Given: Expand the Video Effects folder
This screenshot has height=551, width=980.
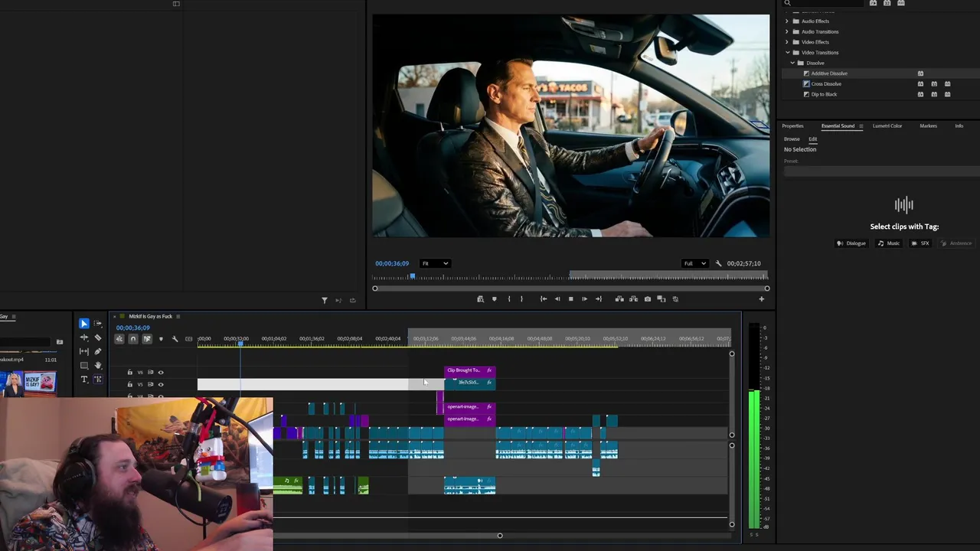Looking at the screenshot, I should 787,42.
